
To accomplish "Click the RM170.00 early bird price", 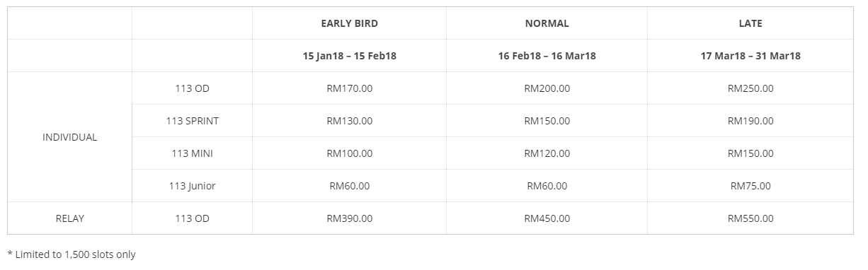I will click(349, 88).
